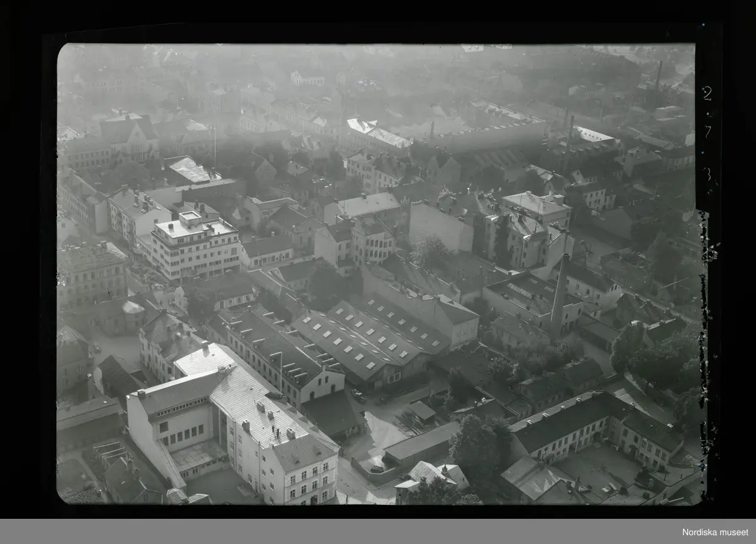756x544 pixels.
Task: Click the bright white roof in upper center
Action: (379, 133)
